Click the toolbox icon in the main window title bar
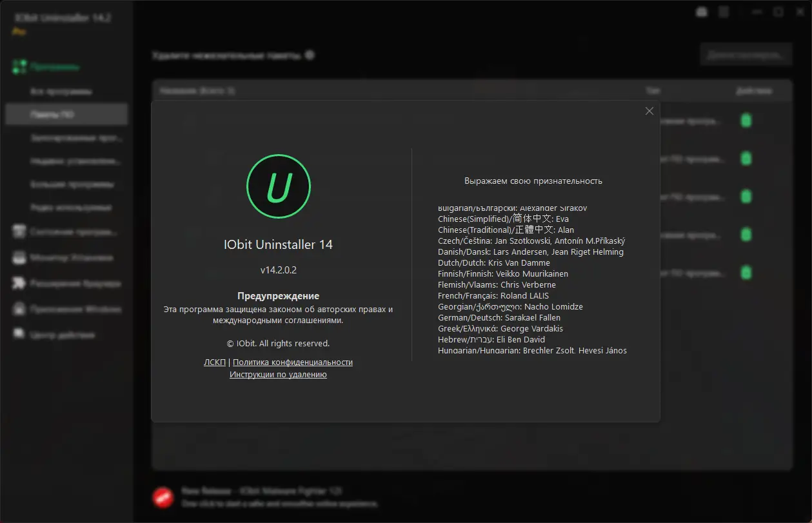The image size is (812, 523). click(702, 12)
